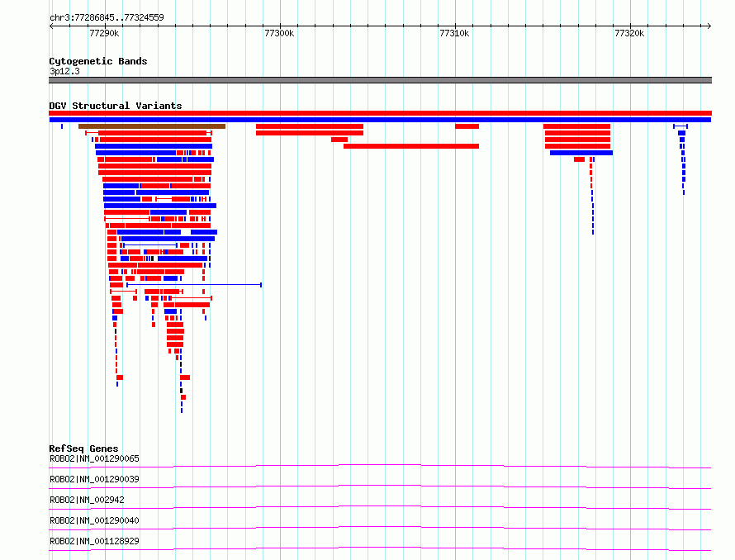This screenshot has width=735, height=560.
Task: Click the Cytogenetic Bands track title
Action: (x=98, y=61)
